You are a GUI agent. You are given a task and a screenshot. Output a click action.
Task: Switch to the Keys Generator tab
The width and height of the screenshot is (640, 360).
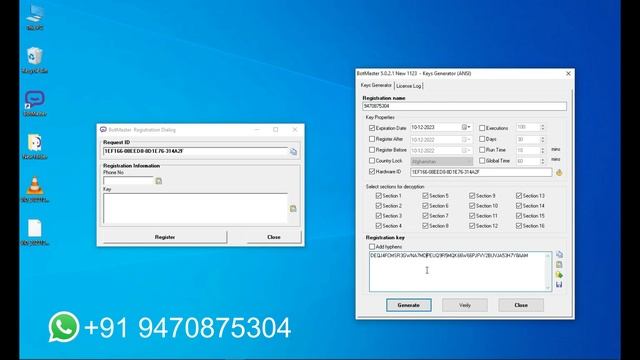pyautogui.click(x=376, y=85)
